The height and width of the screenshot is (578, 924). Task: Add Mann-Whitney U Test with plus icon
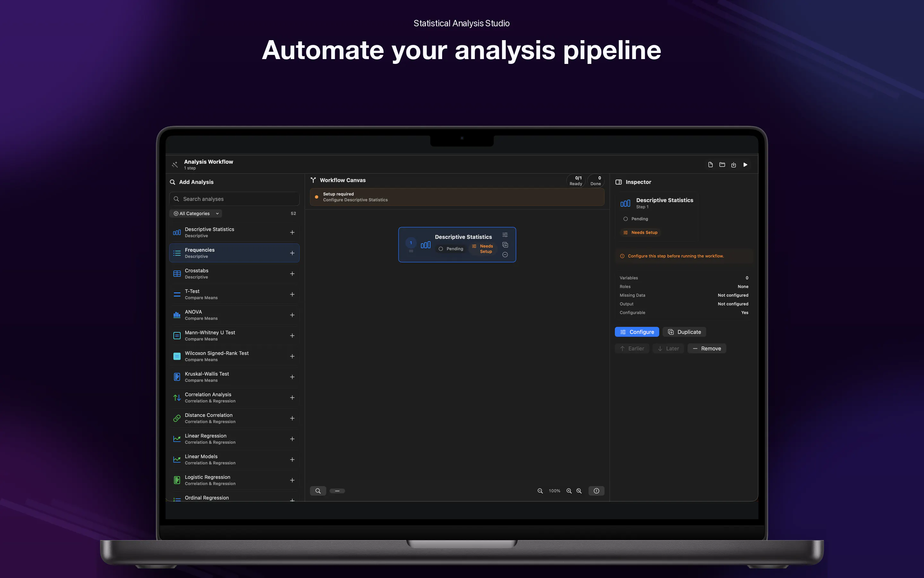292,336
